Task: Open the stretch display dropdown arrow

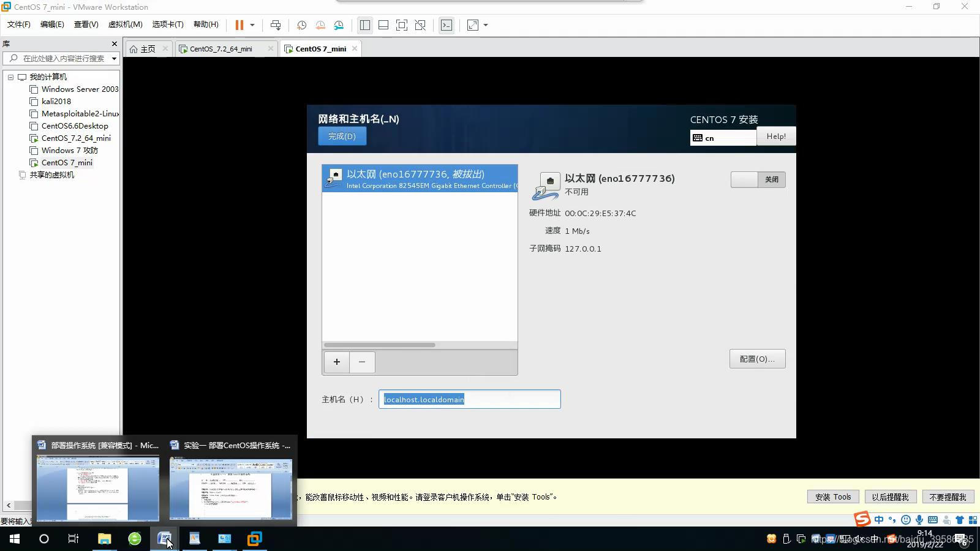Action: click(486, 25)
